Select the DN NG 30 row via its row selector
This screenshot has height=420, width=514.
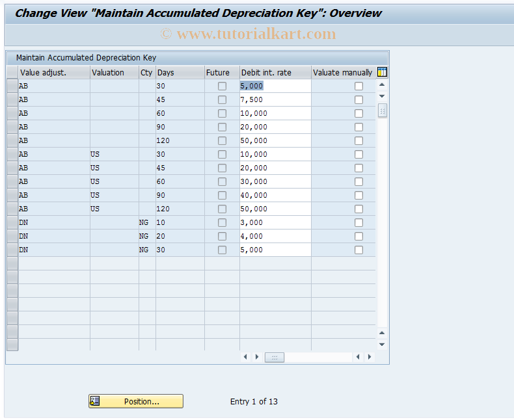pos(12,250)
